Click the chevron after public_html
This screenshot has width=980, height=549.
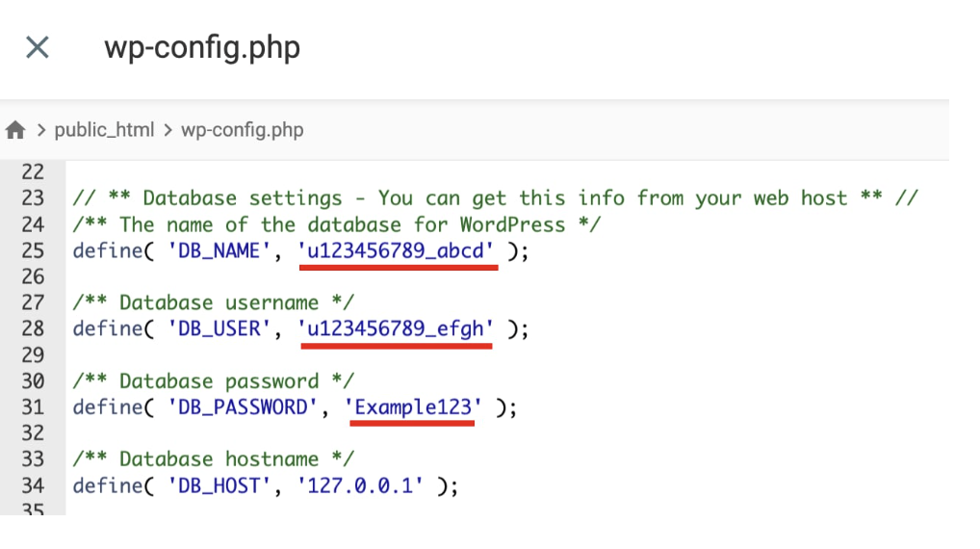pyautogui.click(x=168, y=130)
